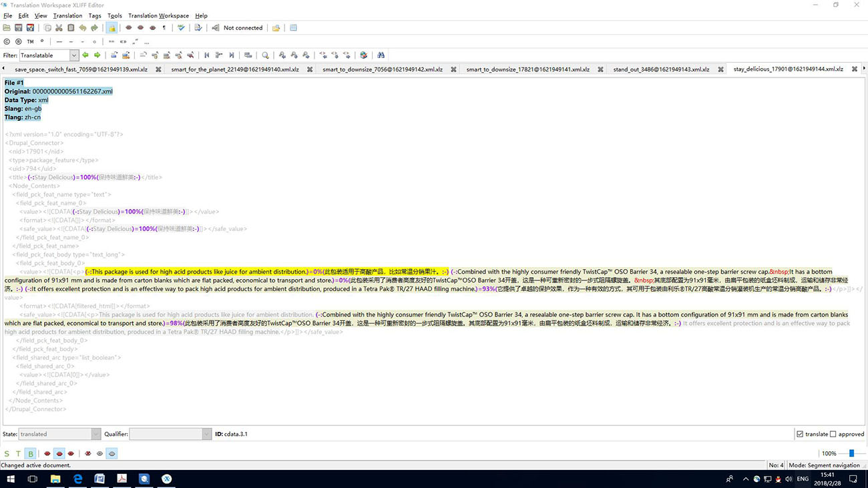Click the spell check checkmark icon
Viewport: 868px width, 488px height.
181,28
